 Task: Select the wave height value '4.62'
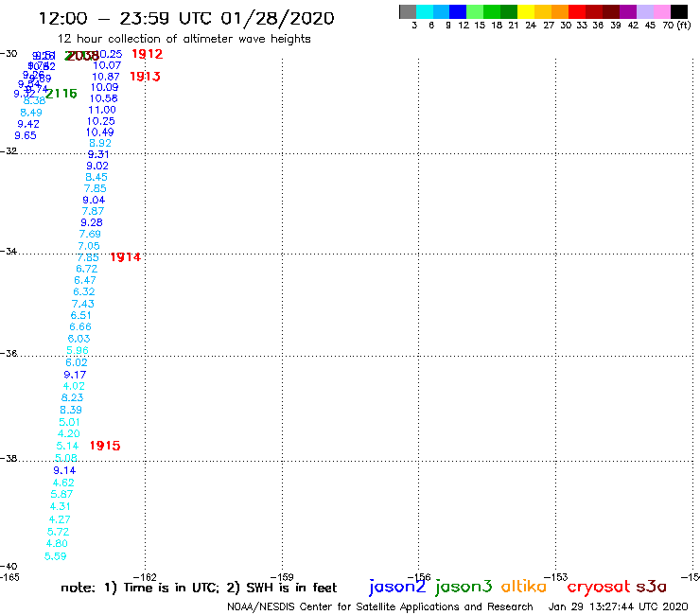point(63,483)
